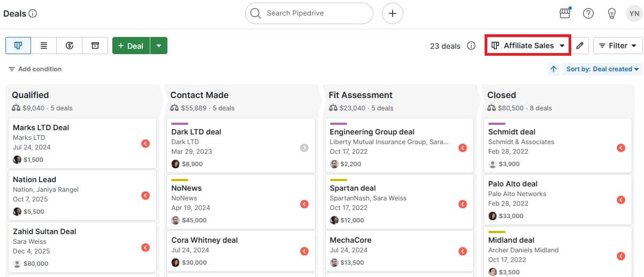Click Schmidt & Associates organization name
The image size is (644, 277).
(x=521, y=142)
